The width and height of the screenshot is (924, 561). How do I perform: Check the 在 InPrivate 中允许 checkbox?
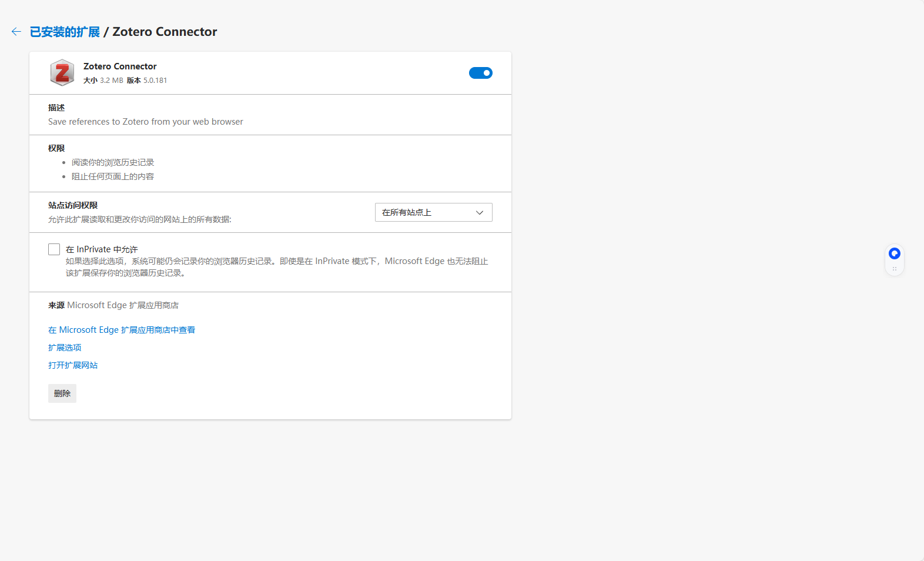pyautogui.click(x=54, y=249)
